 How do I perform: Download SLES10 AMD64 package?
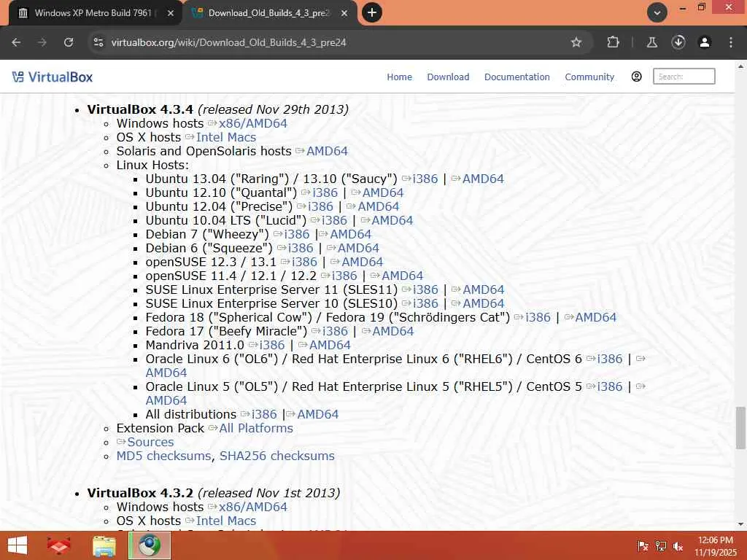pyautogui.click(x=484, y=303)
